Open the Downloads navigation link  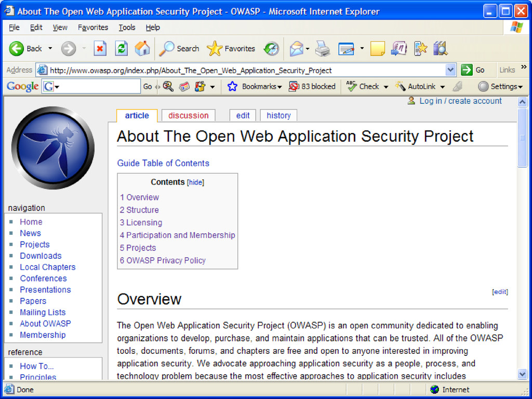pyautogui.click(x=41, y=256)
